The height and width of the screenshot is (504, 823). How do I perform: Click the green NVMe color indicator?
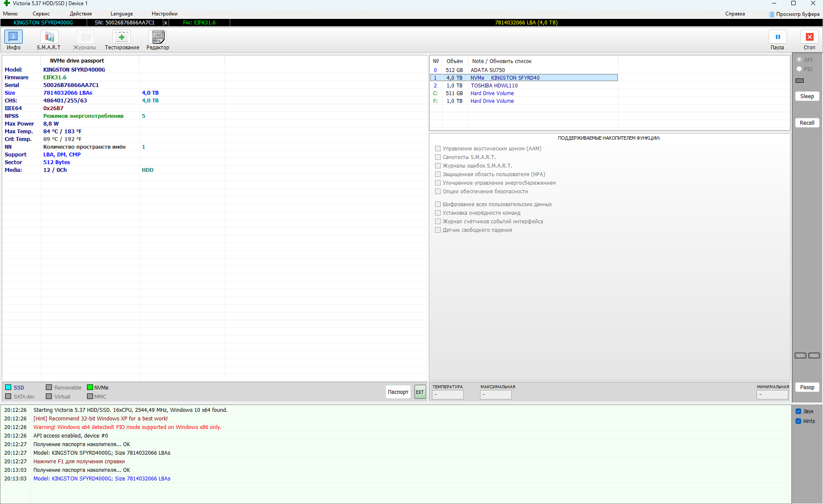click(x=90, y=387)
